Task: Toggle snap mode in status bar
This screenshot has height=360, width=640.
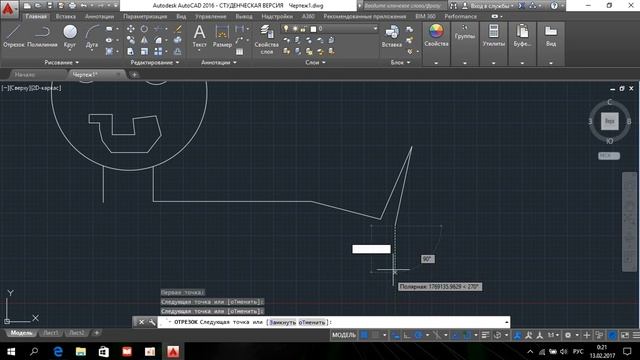Action: 375,335
